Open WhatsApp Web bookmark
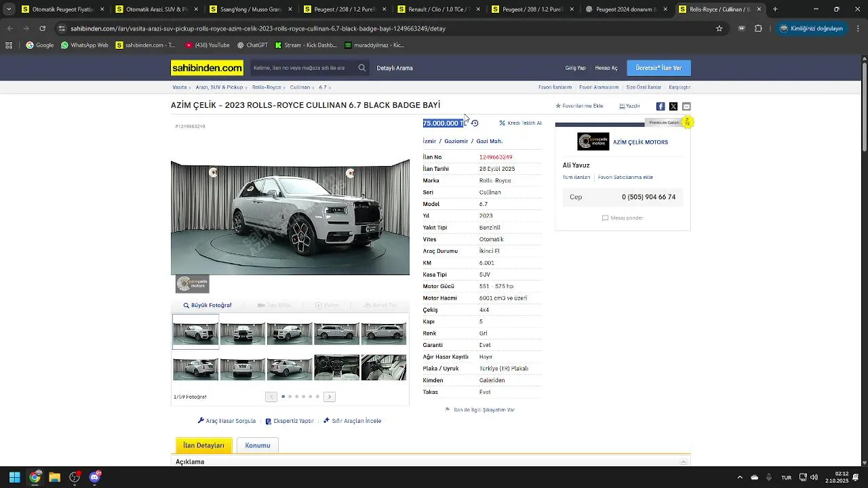868x488 pixels. (85, 45)
